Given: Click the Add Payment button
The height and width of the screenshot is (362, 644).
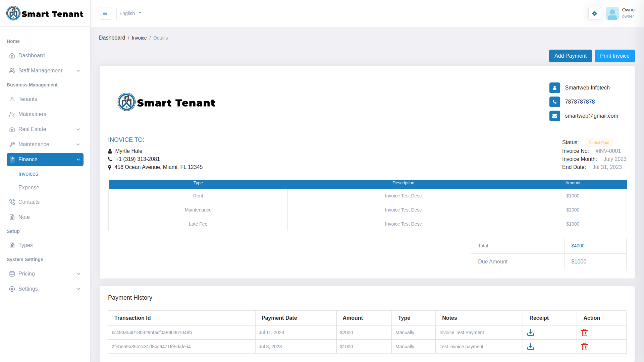Looking at the screenshot, I should (570, 56).
